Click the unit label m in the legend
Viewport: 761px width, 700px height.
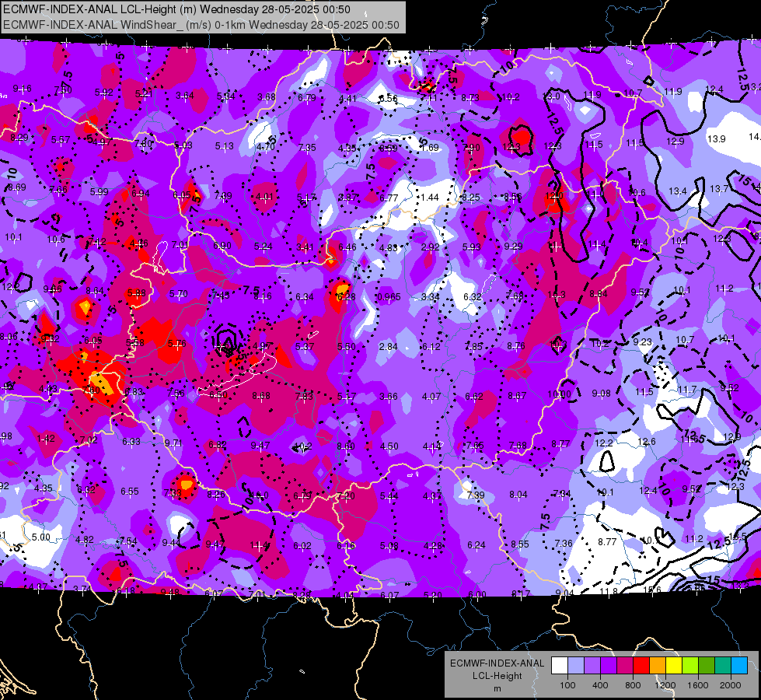pyautogui.click(x=497, y=688)
